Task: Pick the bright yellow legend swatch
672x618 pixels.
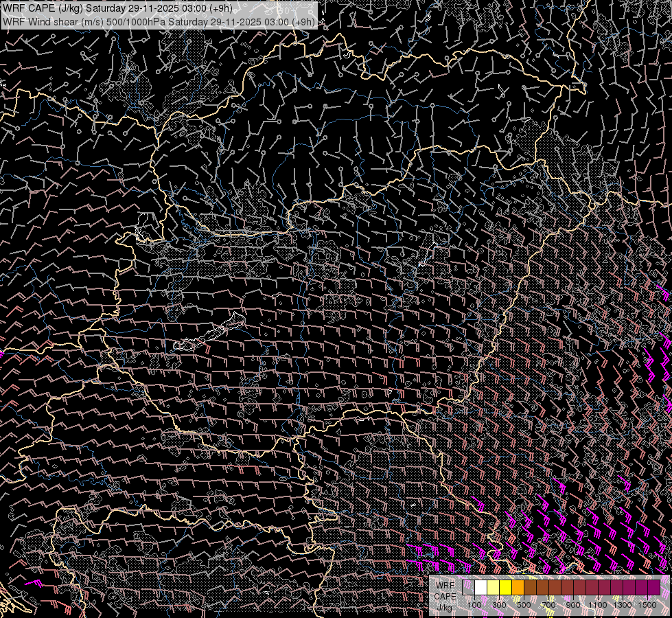Action: (x=506, y=588)
